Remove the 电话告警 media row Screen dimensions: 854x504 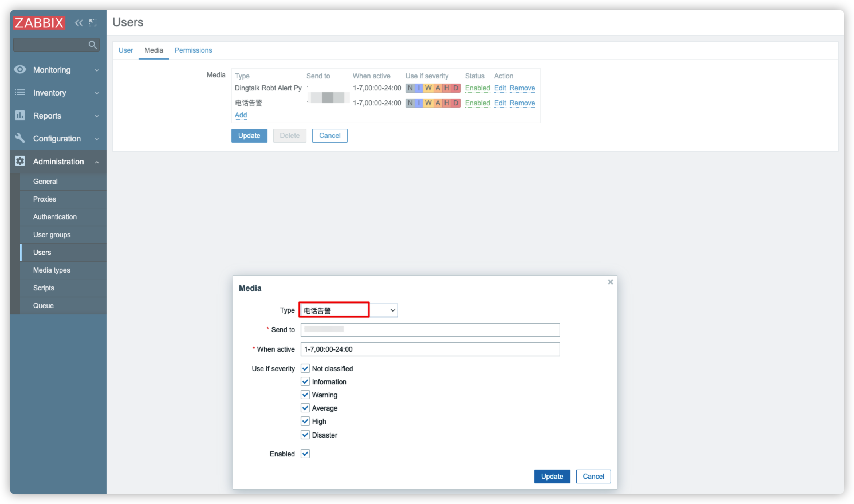click(x=522, y=103)
